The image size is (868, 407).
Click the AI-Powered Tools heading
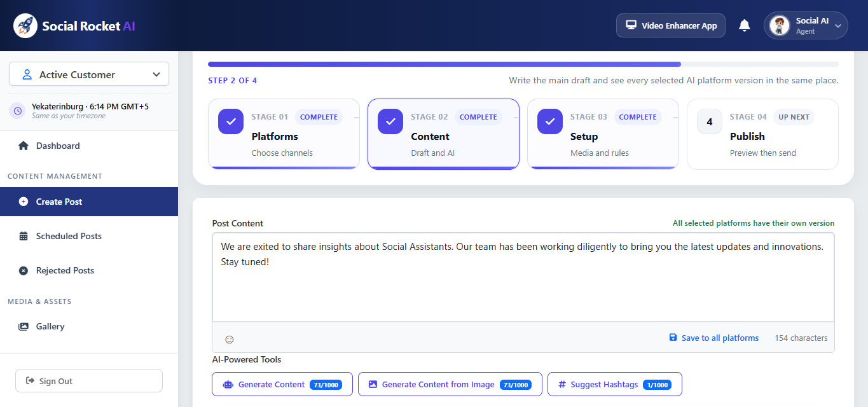click(x=247, y=359)
